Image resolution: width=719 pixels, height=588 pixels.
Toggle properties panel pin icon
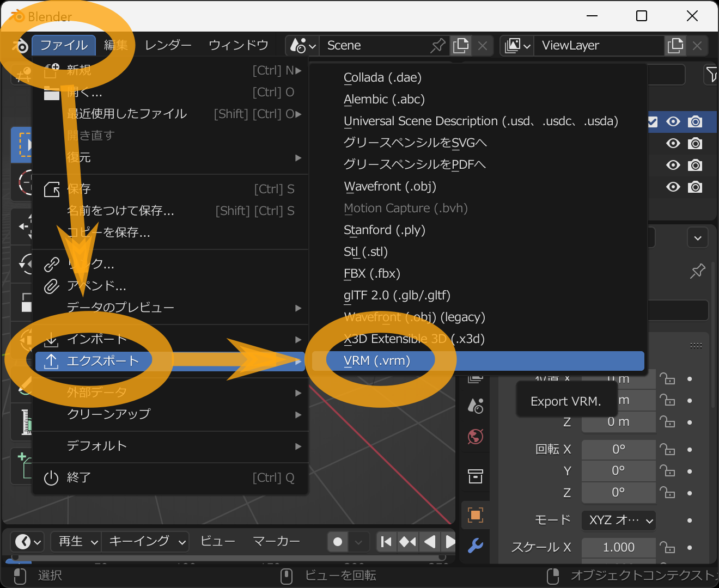pyautogui.click(x=697, y=271)
